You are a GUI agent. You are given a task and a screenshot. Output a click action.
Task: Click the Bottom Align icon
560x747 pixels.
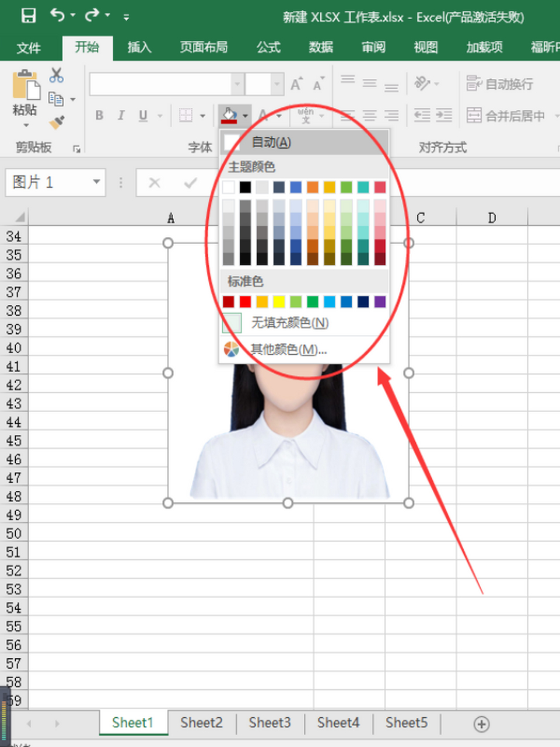click(x=391, y=88)
